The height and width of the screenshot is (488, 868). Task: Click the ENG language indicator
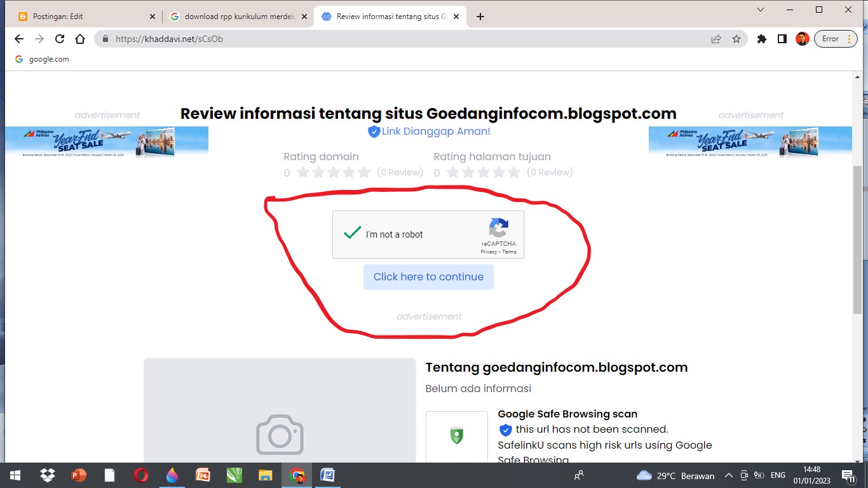tap(778, 475)
